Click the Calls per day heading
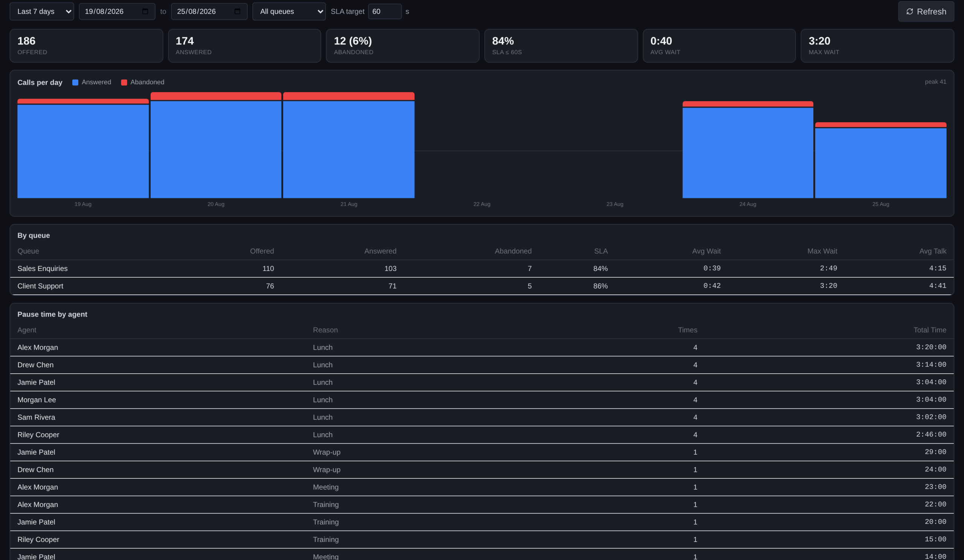 [x=40, y=82]
